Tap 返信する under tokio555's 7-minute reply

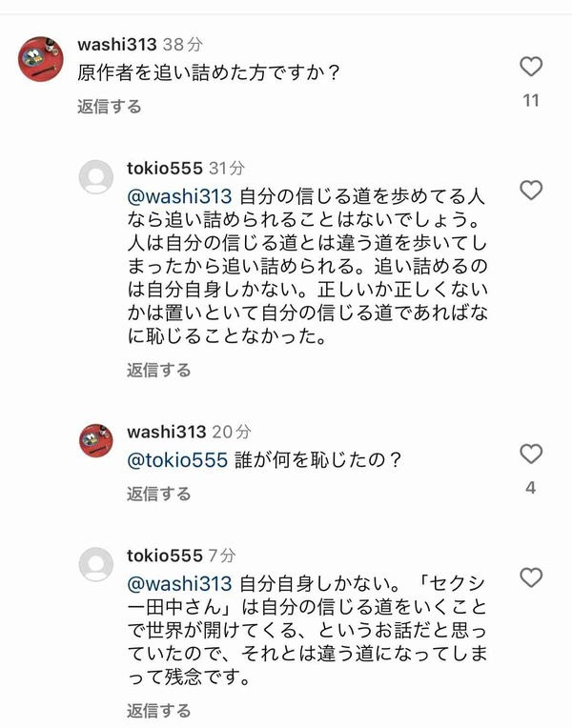159,711
